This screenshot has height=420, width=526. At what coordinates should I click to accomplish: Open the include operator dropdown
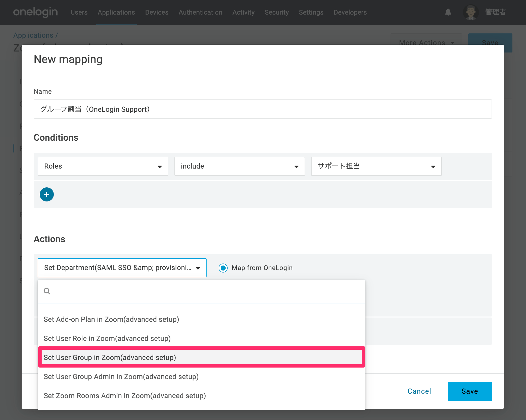click(240, 166)
